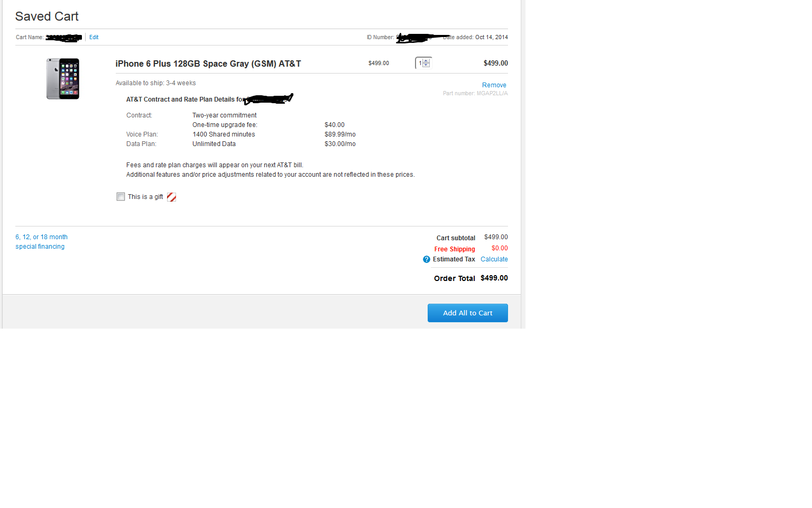
Task: Tick the 'This is a gift' checkbox
Action: [121, 197]
